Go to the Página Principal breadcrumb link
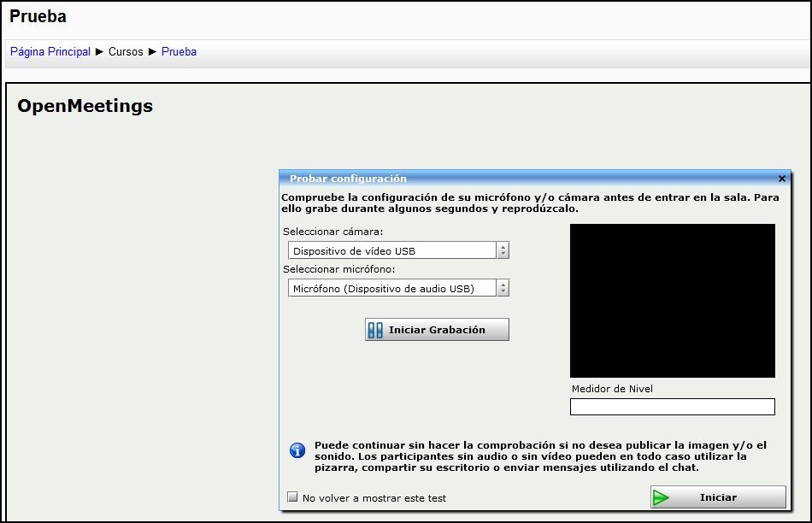The height and width of the screenshot is (523, 812). coord(50,52)
